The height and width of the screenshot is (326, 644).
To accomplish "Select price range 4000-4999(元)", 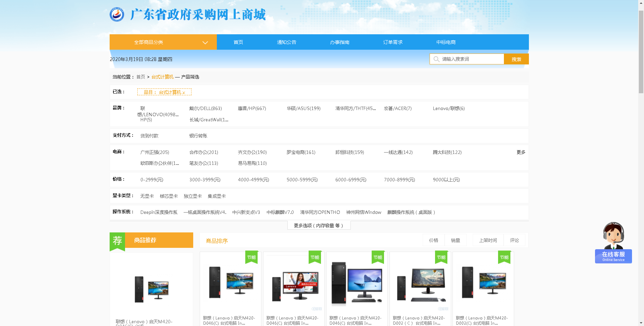I will coord(253,180).
